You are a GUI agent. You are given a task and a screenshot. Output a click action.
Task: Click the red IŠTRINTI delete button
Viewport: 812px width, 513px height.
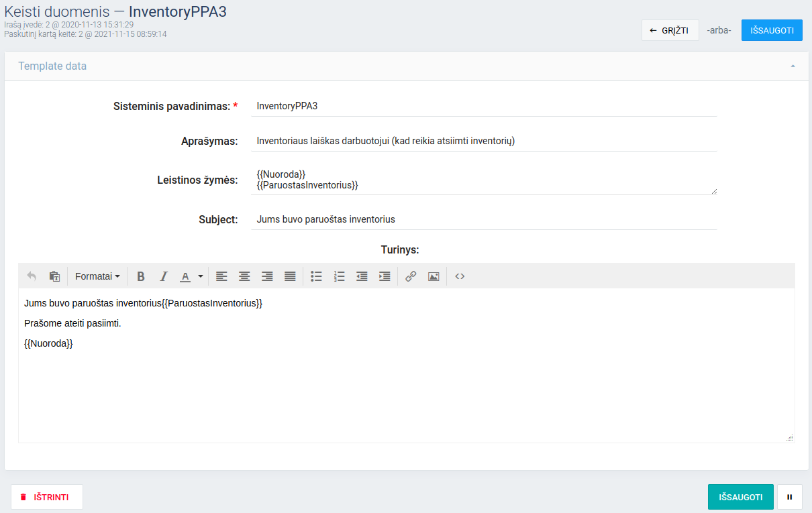click(x=47, y=498)
